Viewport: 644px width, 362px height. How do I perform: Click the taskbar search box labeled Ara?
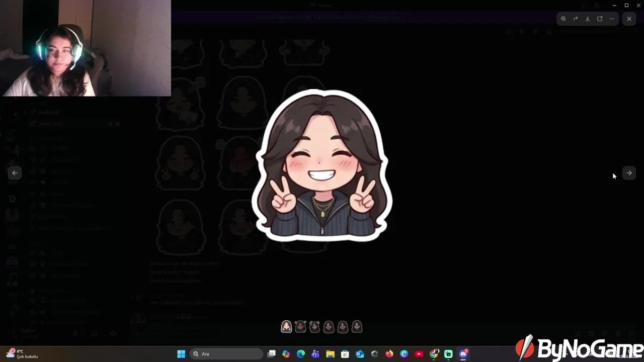tap(226, 354)
